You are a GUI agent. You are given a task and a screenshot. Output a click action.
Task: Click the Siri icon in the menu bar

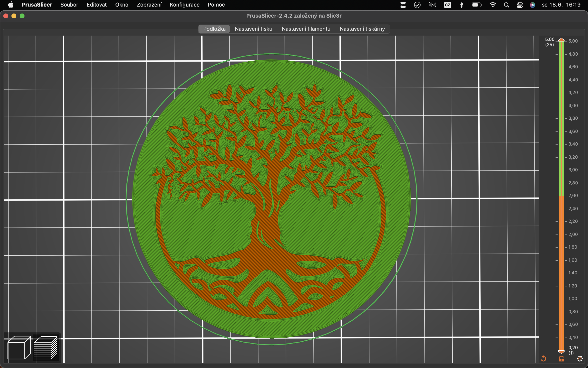[x=532, y=5]
